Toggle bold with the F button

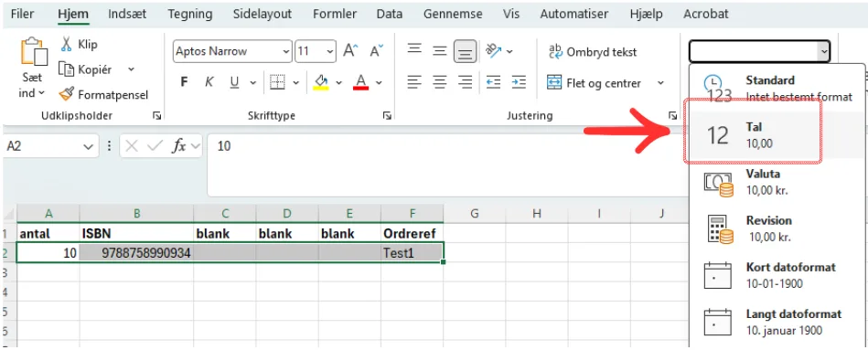coord(184,82)
